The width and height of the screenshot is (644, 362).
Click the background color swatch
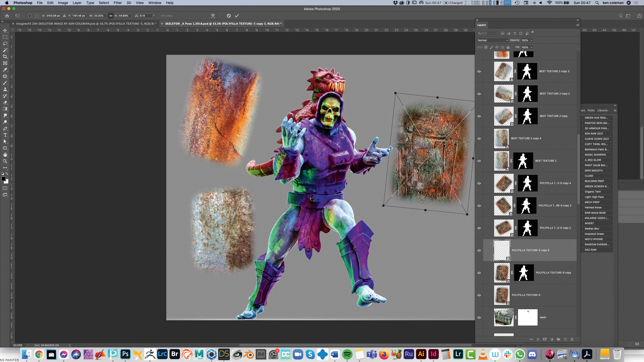[7, 182]
